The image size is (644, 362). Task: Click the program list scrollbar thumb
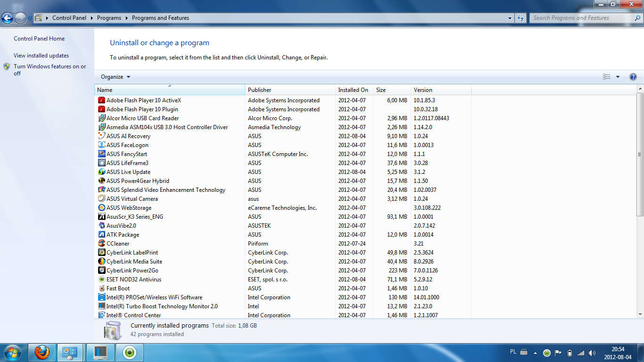pos(640,154)
